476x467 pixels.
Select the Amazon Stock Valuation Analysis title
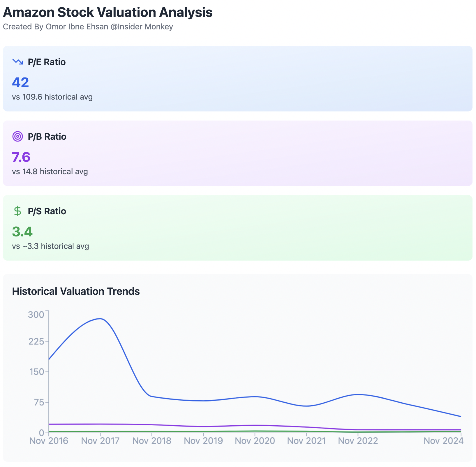(x=107, y=13)
